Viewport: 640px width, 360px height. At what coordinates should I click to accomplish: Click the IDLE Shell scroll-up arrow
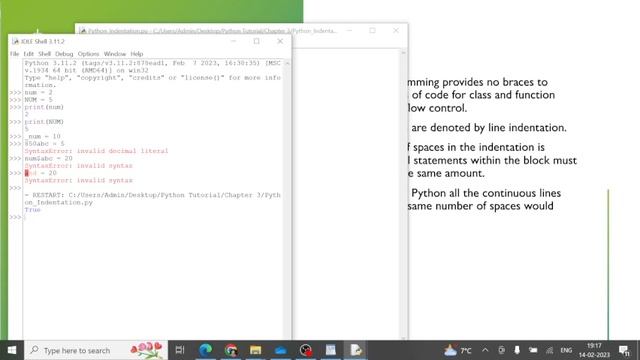287,63
